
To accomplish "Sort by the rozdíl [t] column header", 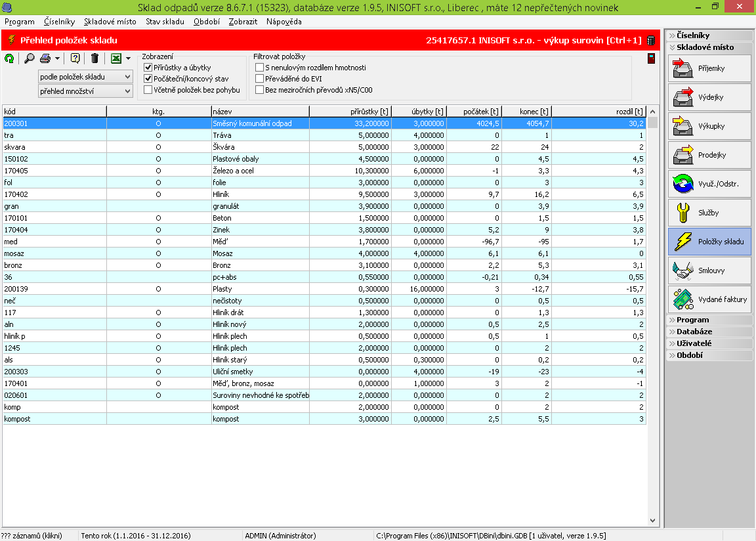I will coord(598,112).
